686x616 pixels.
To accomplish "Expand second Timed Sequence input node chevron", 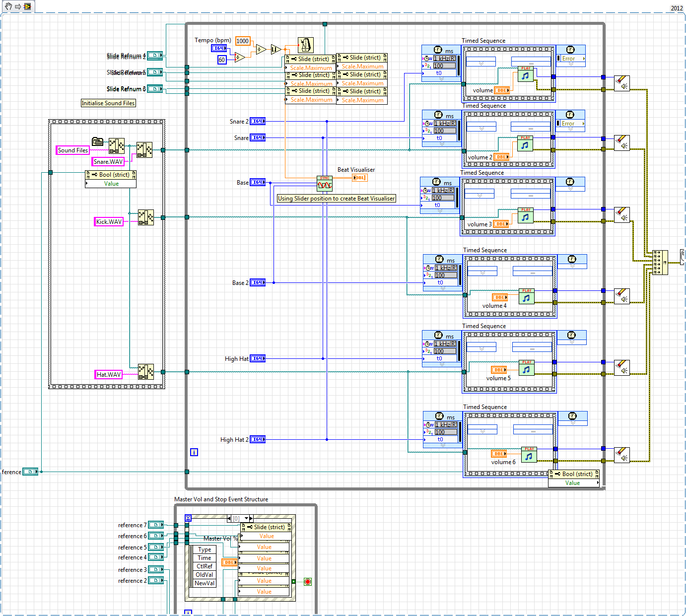I will (442, 144).
